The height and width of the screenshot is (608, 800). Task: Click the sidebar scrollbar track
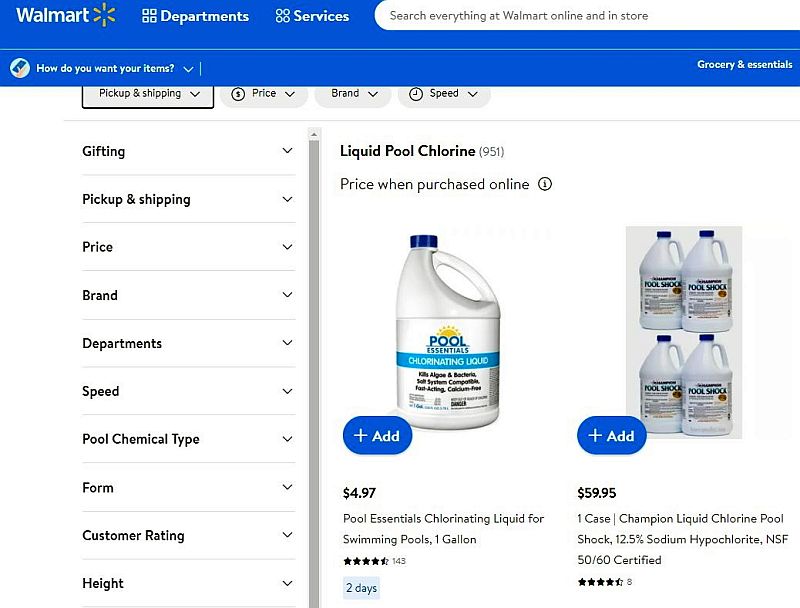point(314,372)
